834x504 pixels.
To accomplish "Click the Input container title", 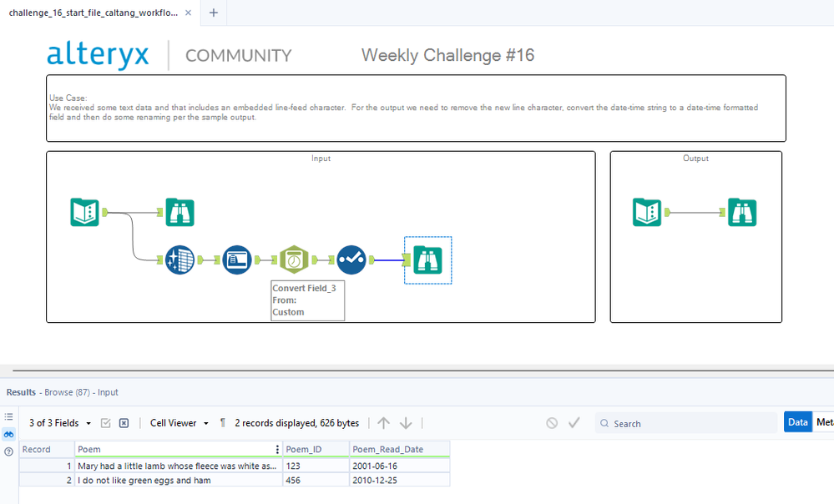I will tap(321, 159).
